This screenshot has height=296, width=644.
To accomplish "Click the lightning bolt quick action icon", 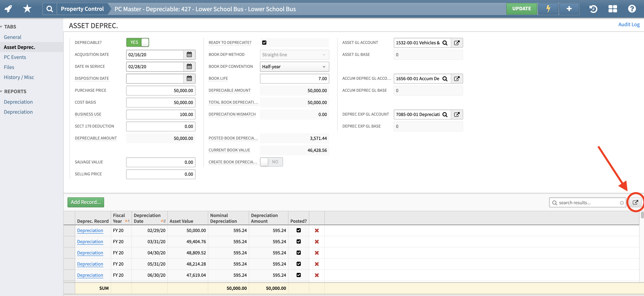I will point(548,9).
